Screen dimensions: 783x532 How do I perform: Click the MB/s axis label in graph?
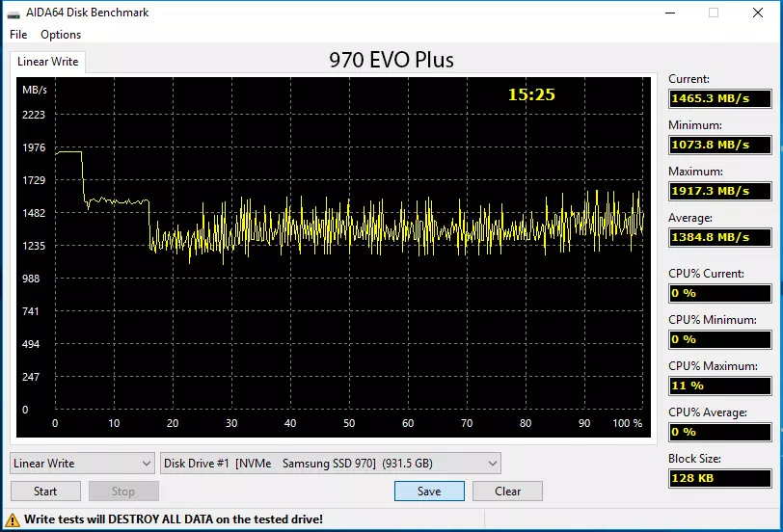point(35,90)
